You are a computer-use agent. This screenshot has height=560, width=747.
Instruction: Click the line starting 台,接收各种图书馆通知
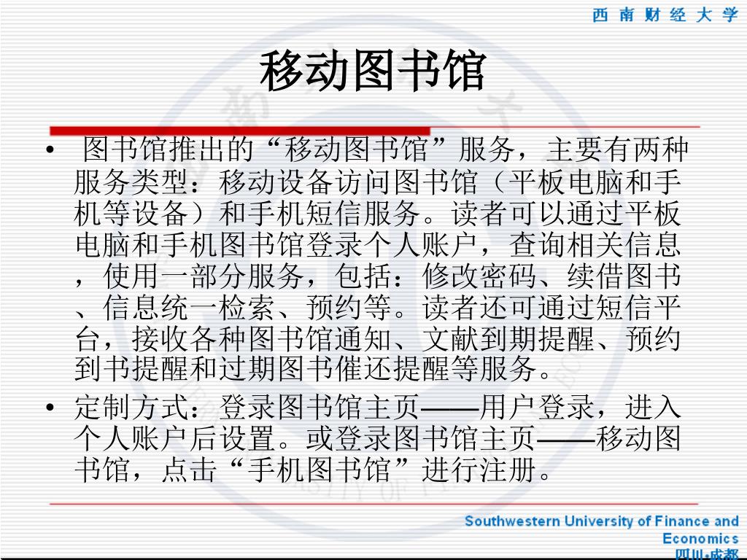(378, 338)
